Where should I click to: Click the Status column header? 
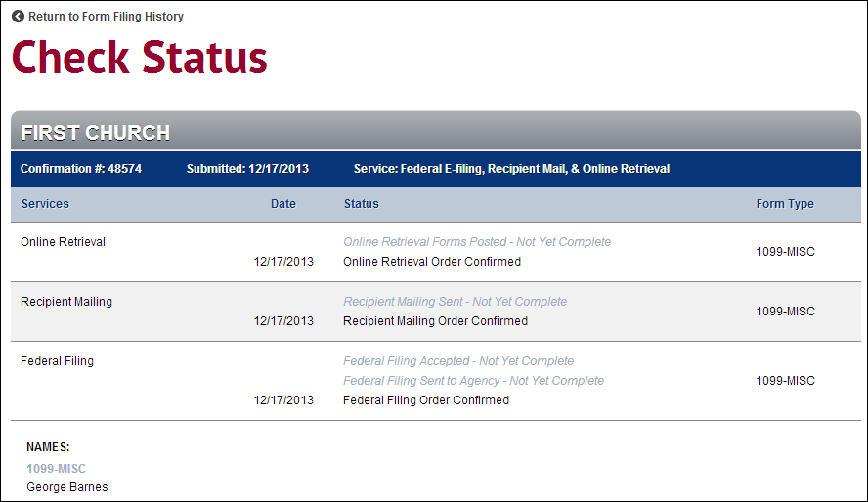tap(361, 204)
